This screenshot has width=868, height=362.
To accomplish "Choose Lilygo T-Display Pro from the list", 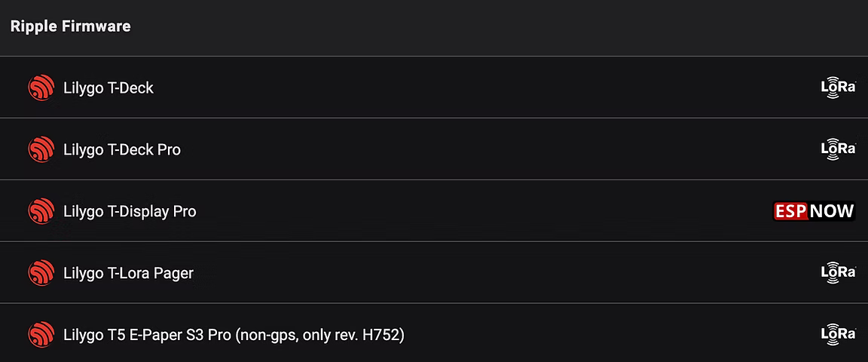I will [130, 212].
